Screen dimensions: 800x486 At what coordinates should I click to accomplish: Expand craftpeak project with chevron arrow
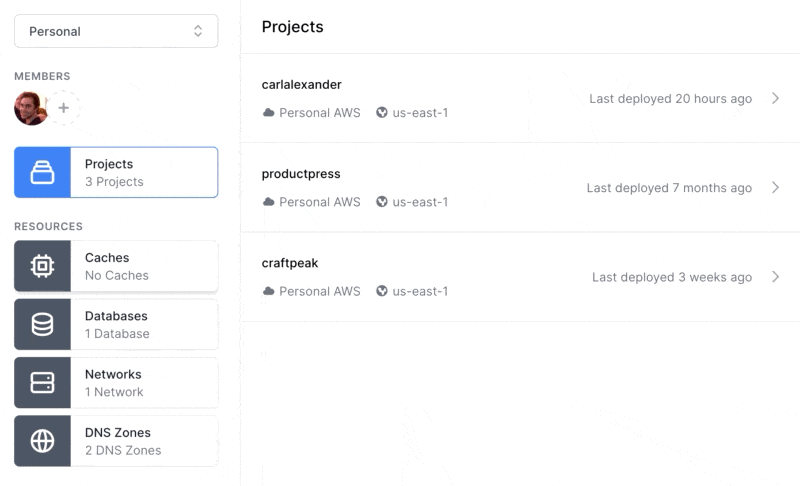(x=776, y=277)
